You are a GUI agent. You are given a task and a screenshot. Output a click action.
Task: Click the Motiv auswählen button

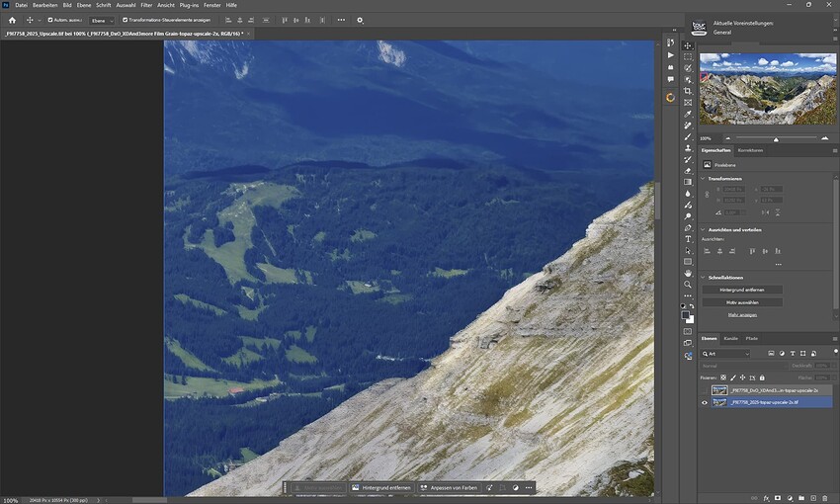pyautogui.click(x=742, y=302)
